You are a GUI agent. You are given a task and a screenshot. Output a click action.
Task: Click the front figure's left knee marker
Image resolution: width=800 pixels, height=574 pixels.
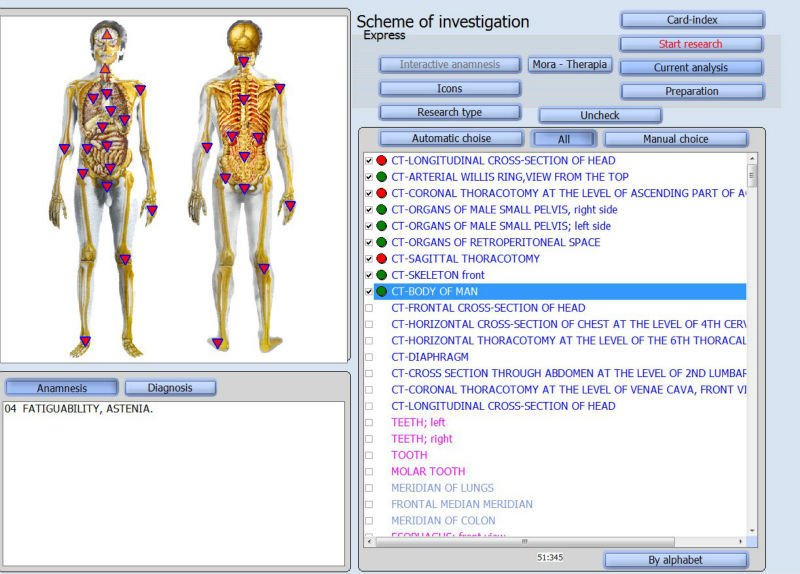pos(125,259)
